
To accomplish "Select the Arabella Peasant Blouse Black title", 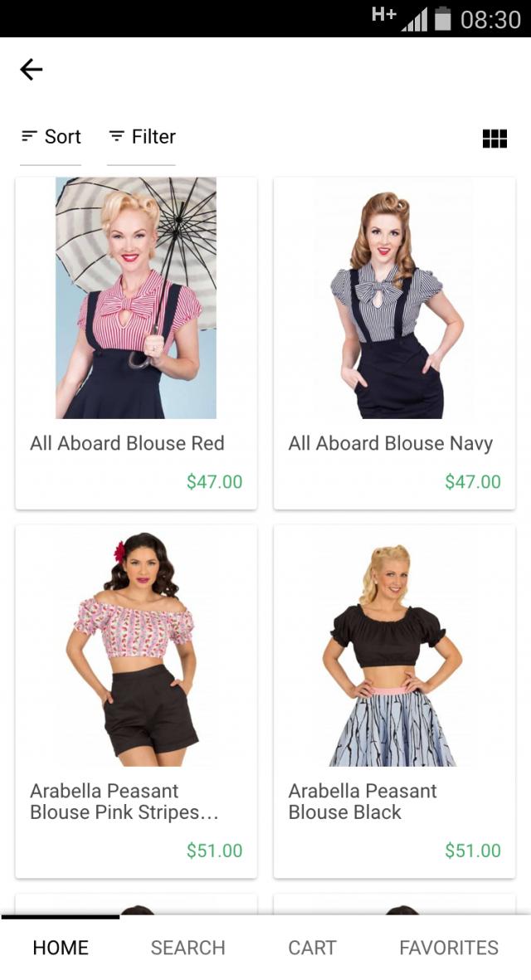I will (363, 802).
